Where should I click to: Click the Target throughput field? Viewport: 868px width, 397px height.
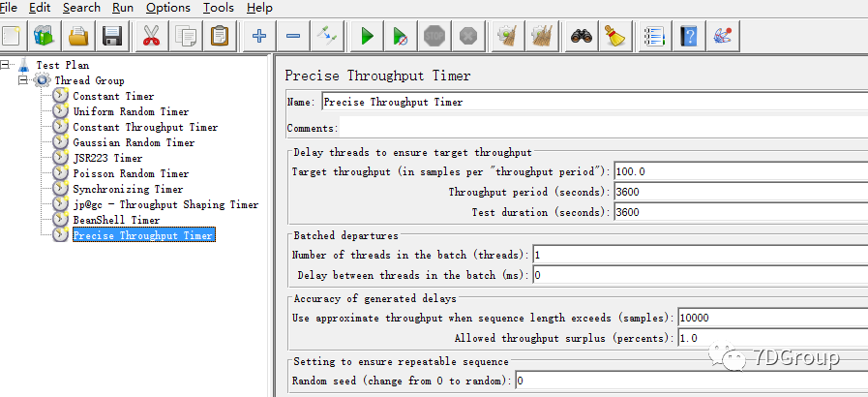pos(740,171)
